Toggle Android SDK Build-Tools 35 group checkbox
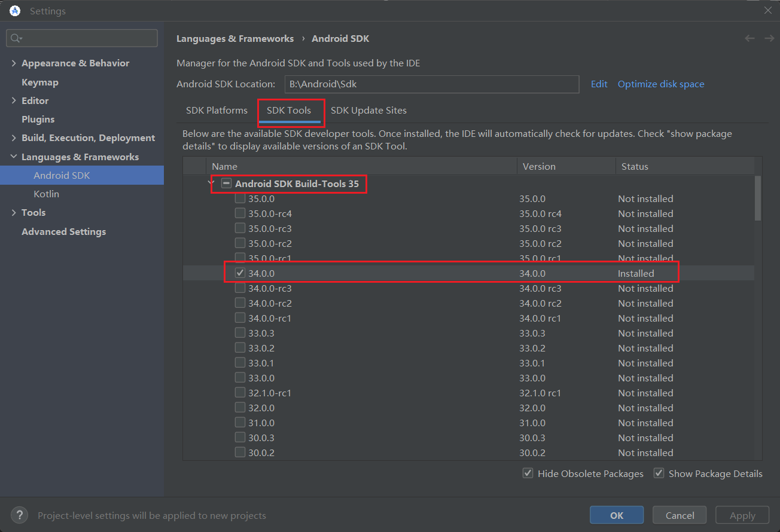This screenshot has height=532, width=780. (x=226, y=184)
